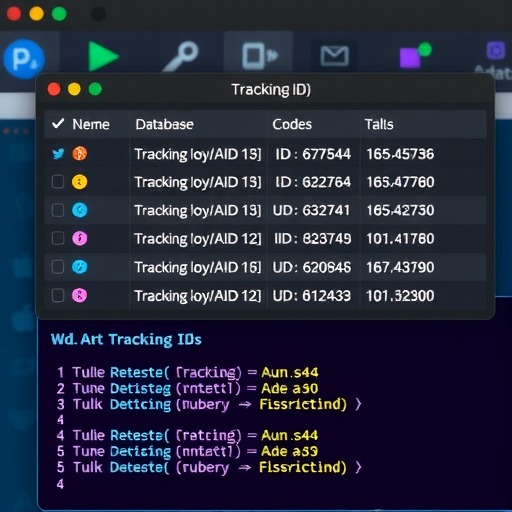Click the purple square with green dot icon
The image size is (512, 512).
click(415, 55)
